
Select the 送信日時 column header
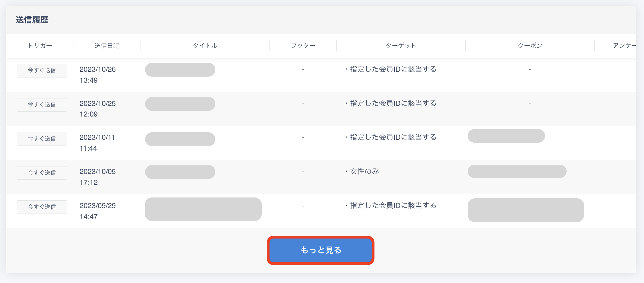click(x=107, y=46)
